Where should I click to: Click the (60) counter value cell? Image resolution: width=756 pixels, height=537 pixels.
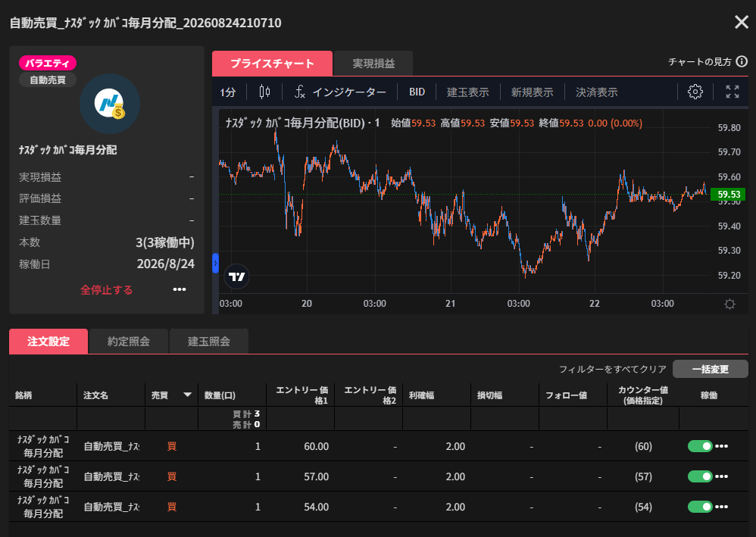tap(643, 446)
